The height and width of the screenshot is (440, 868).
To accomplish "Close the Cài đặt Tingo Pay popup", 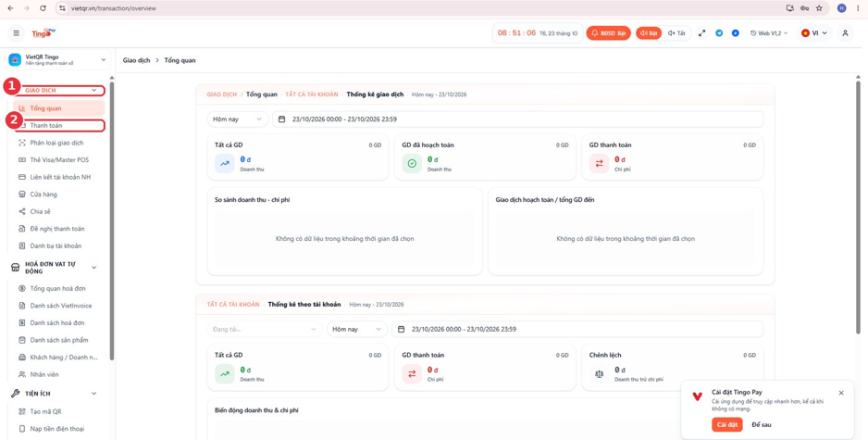I will (841, 393).
